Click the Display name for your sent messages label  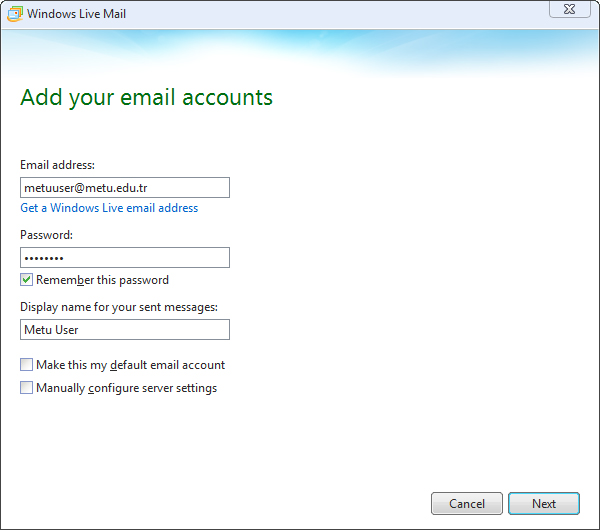(119, 307)
